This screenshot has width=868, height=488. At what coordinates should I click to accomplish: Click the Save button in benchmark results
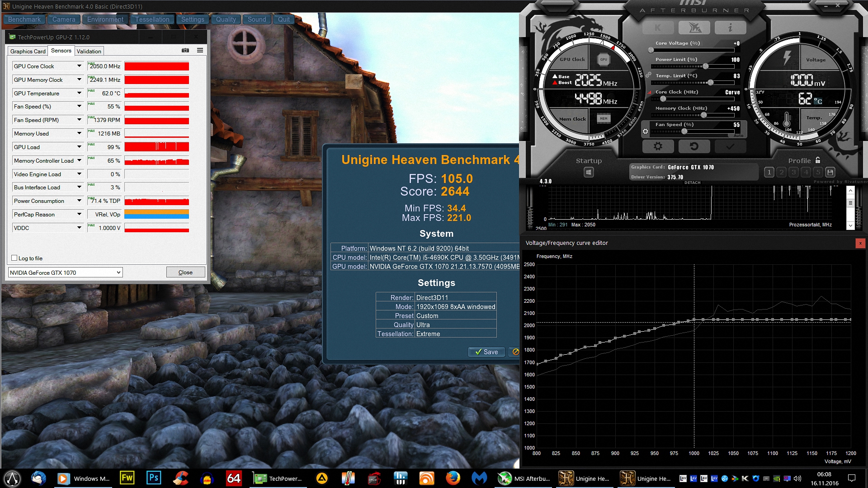point(486,352)
